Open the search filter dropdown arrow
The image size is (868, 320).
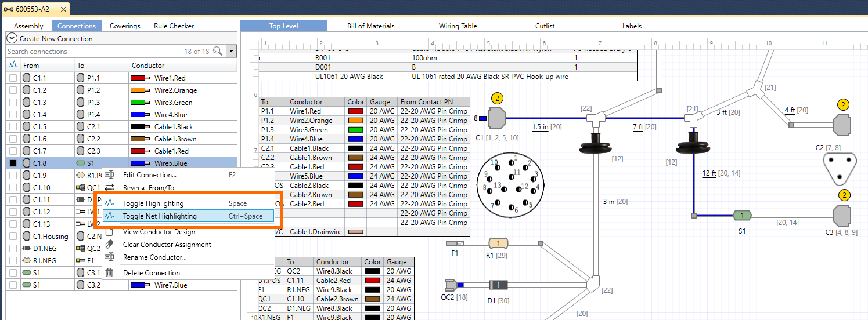pyautogui.click(x=232, y=51)
